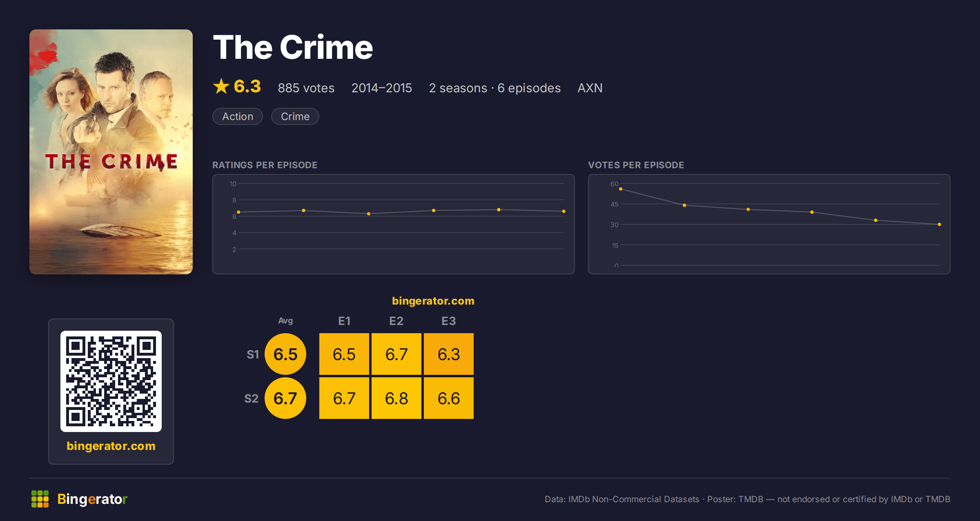Click Season 1 average 6.5 circle
Image resolution: width=980 pixels, height=521 pixels.
tap(285, 354)
